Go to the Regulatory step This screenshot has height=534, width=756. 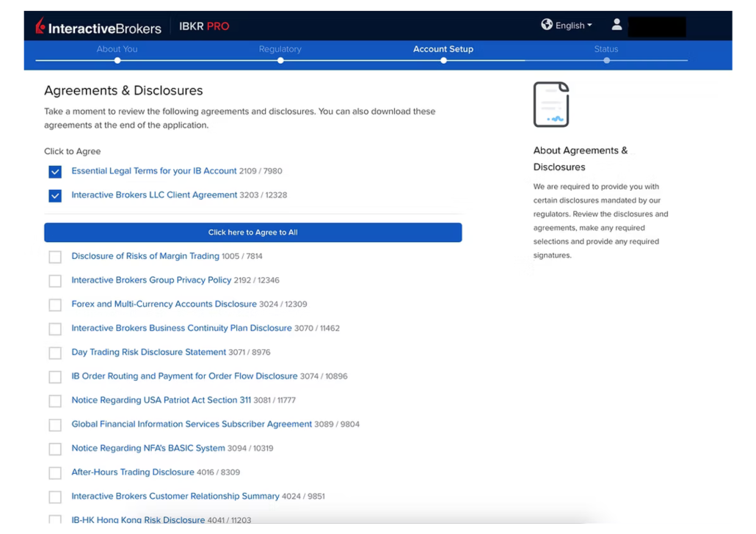coord(280,49)
